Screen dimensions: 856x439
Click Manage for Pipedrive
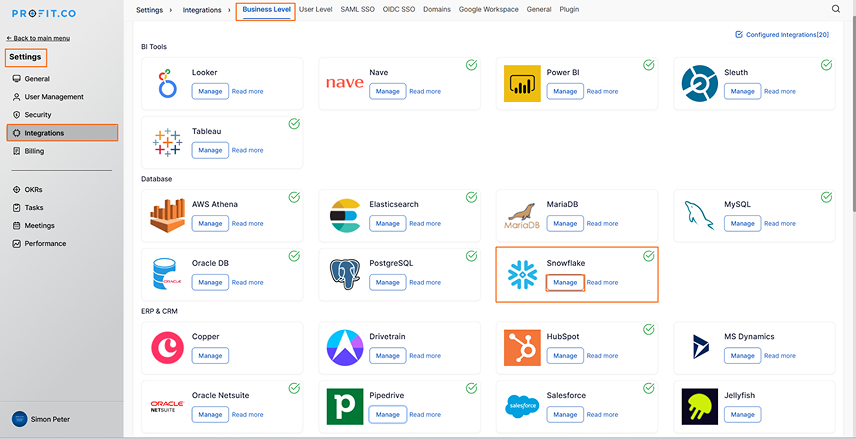point(388,414)
